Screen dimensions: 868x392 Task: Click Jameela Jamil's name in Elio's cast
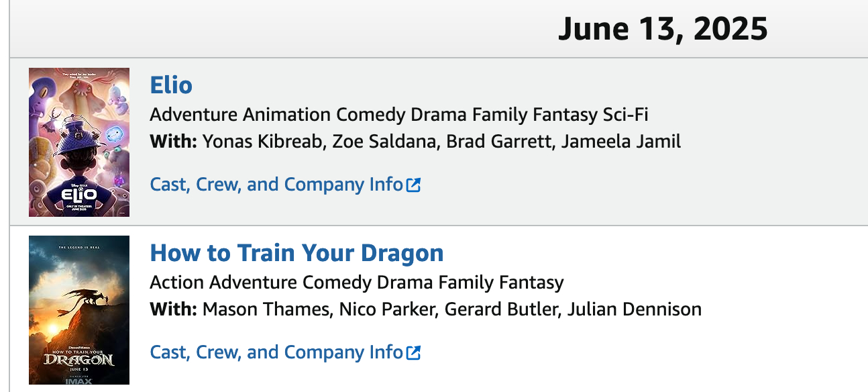621,142
